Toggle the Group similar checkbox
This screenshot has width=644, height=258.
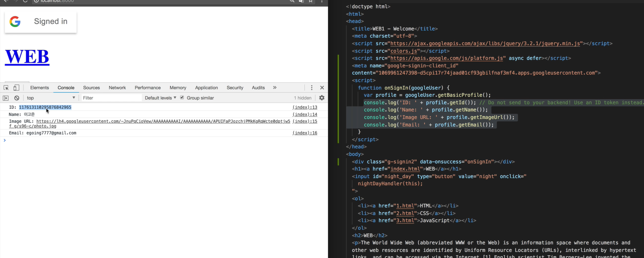[x=182, y=98]
